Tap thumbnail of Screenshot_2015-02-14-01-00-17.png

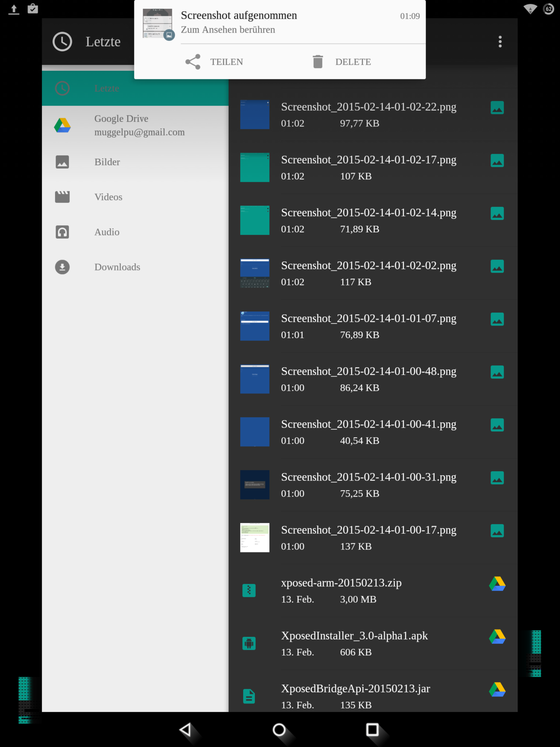[254, 537]
